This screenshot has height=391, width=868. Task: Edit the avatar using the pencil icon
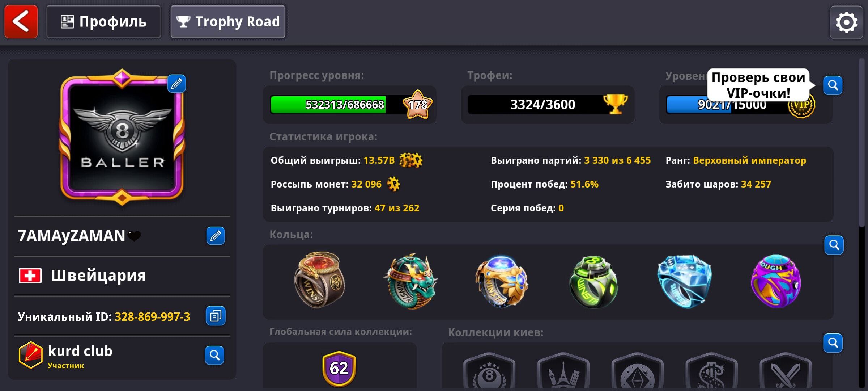pos(176,84)
